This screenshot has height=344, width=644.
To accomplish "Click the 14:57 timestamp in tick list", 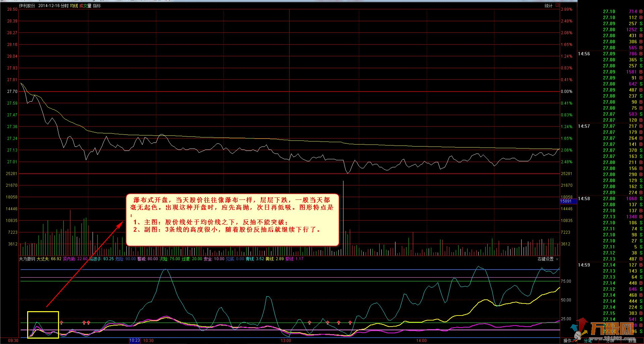I will pos(584,126).
